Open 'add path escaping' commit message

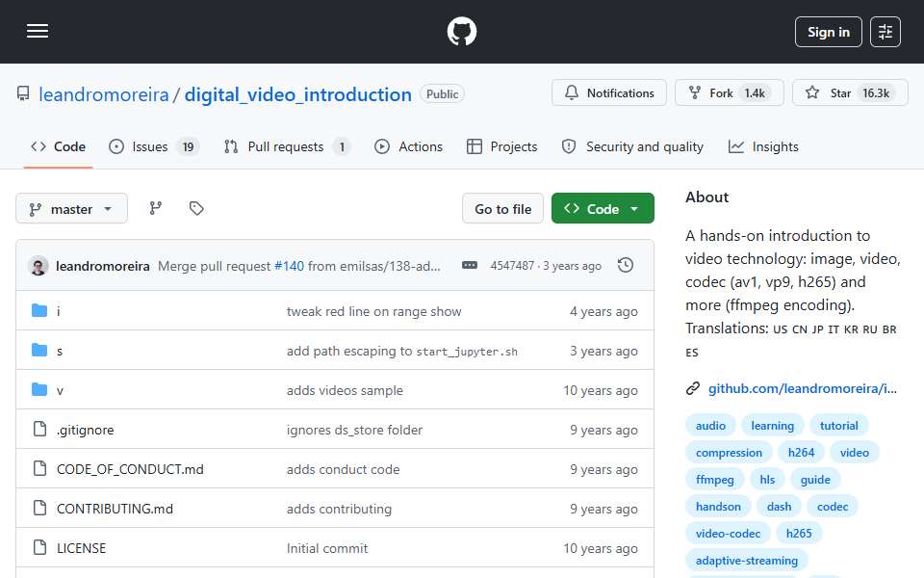click(402, 351)
